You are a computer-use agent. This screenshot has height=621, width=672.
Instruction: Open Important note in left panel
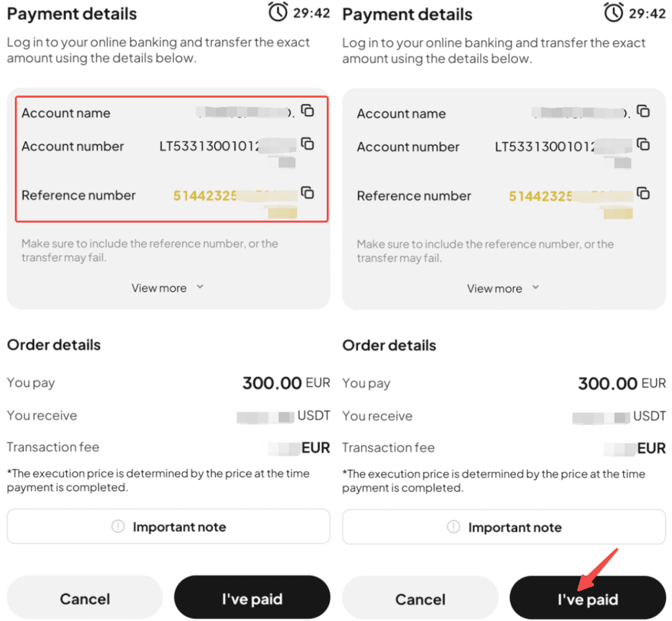(x=168, y=527)
